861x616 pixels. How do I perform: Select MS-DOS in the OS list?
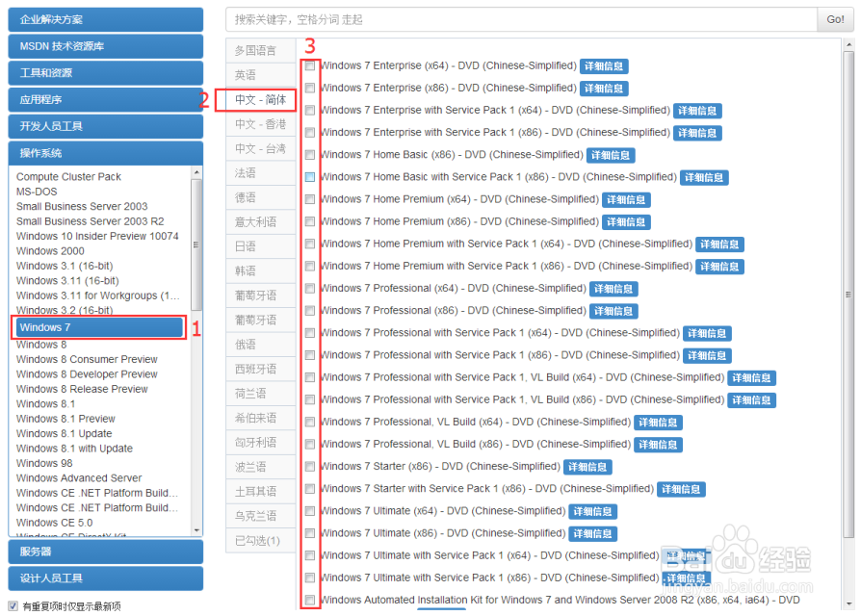37,192
